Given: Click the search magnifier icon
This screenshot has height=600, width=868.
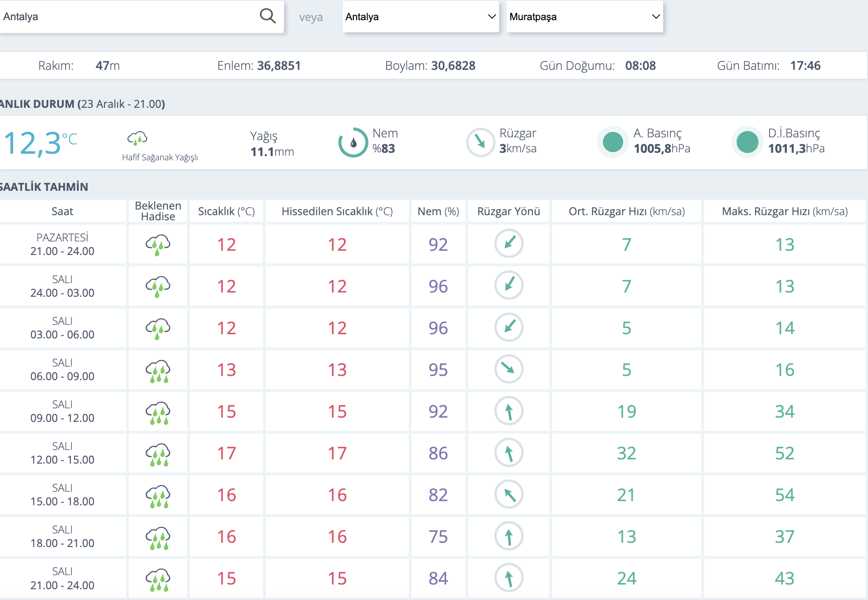Looking at the screenshot, I should pyautogui.click(x=268, y=16).
